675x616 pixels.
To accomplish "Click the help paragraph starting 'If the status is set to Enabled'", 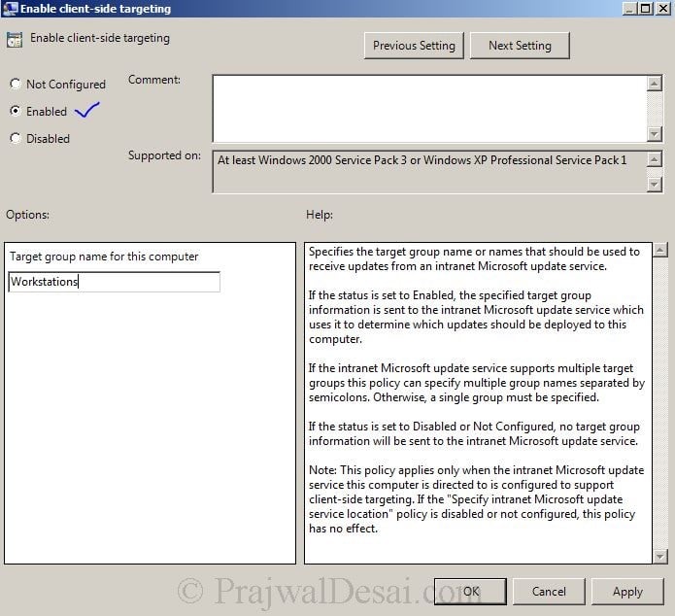I will pos(476,317).
